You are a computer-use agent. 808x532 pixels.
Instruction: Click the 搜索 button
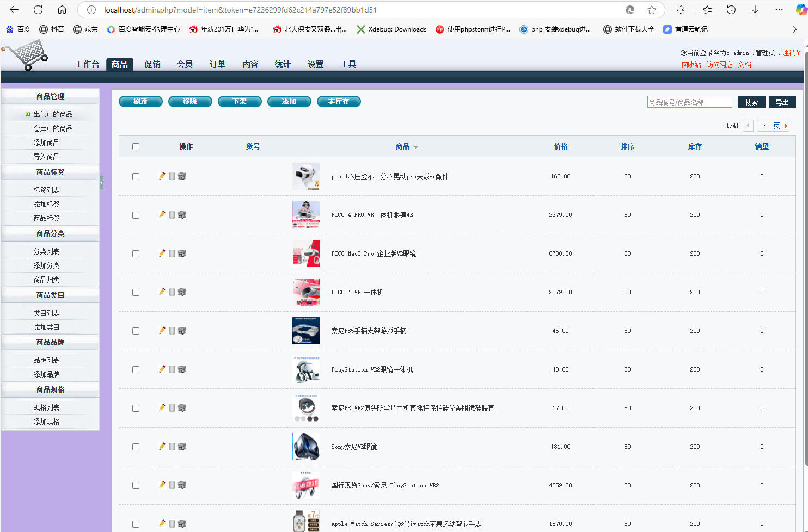752,102
